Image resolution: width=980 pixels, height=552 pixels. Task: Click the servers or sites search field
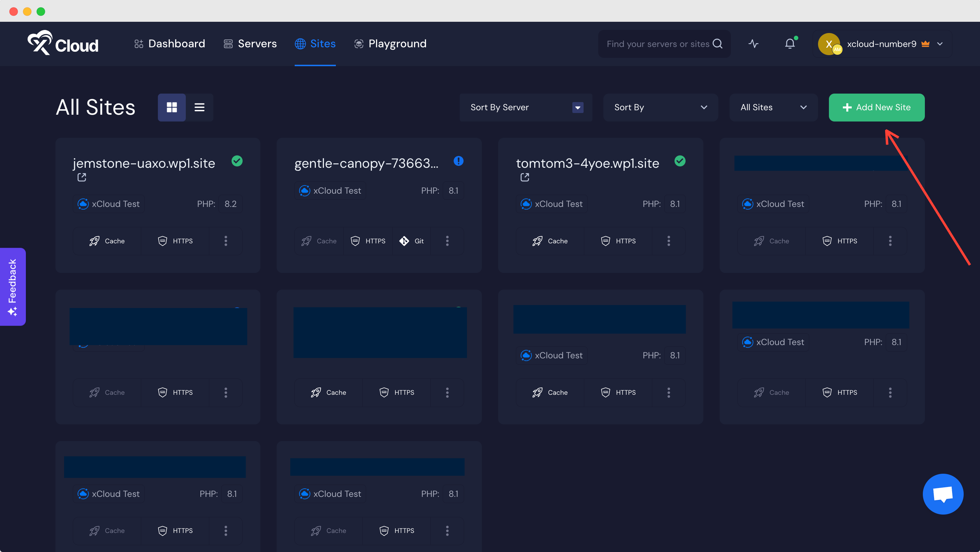coord(662,43)
